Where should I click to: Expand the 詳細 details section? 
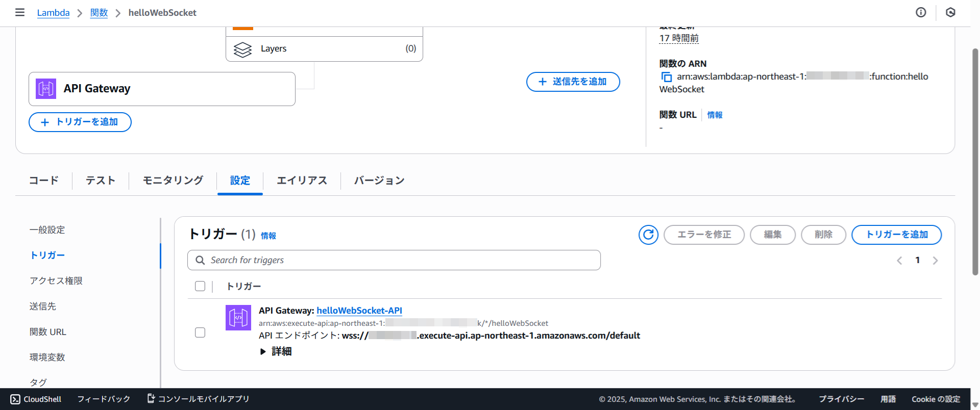point(276,351)
